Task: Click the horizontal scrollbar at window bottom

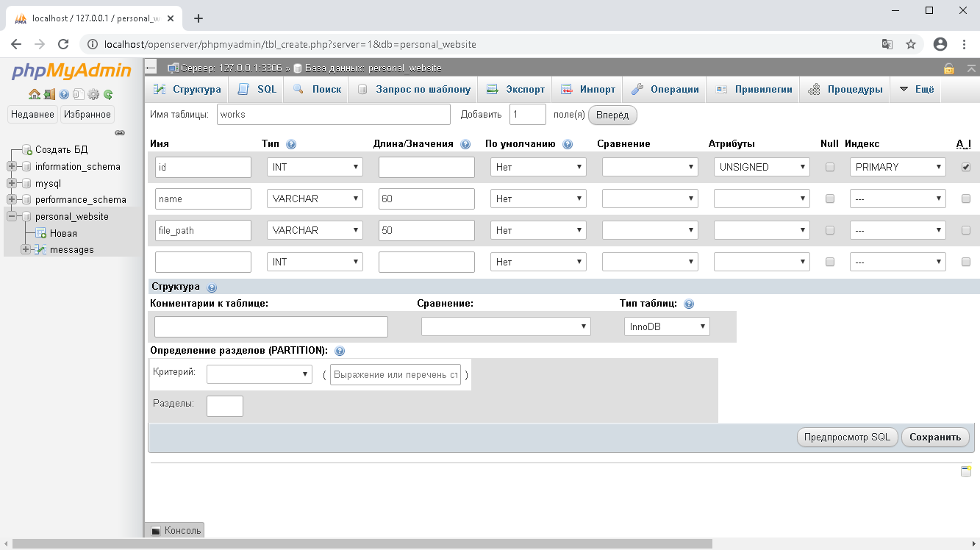Action: tap(362, 544)
